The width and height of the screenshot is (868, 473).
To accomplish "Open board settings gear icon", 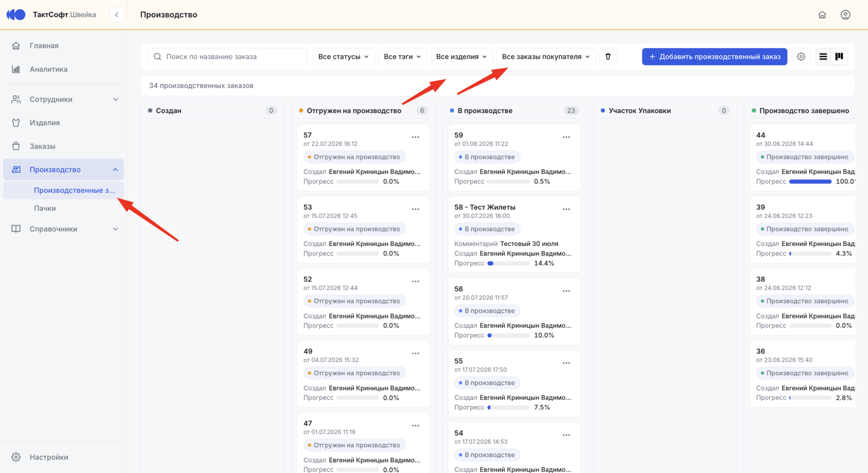I will 801,56.
